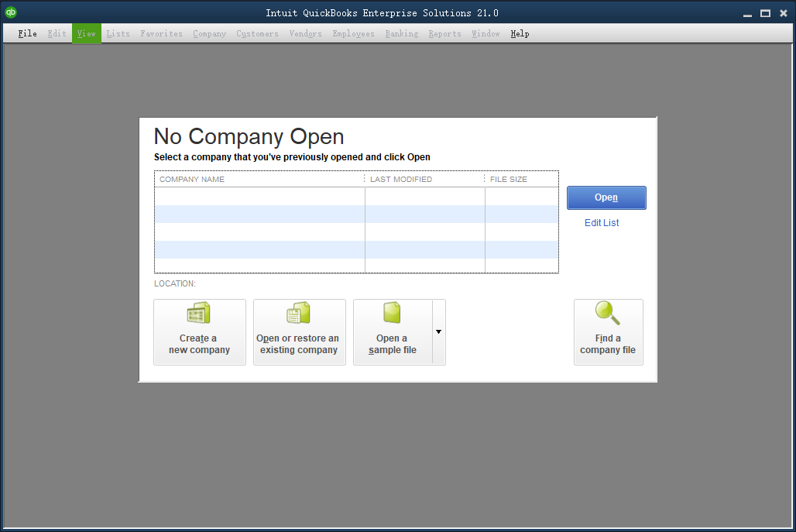Expand the sample file dropdown arrow
Image resolution: width=796 pixels, height=532 pixels.
[438, 332]
